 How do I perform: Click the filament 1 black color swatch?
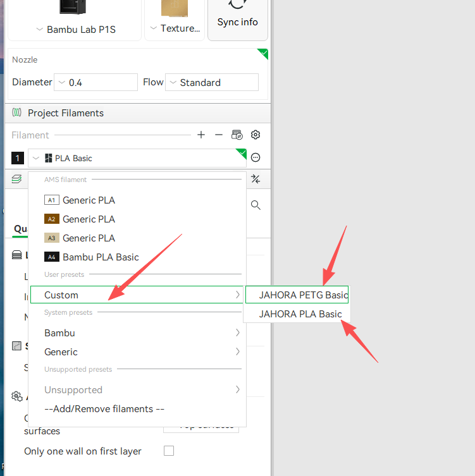point(18,158)
